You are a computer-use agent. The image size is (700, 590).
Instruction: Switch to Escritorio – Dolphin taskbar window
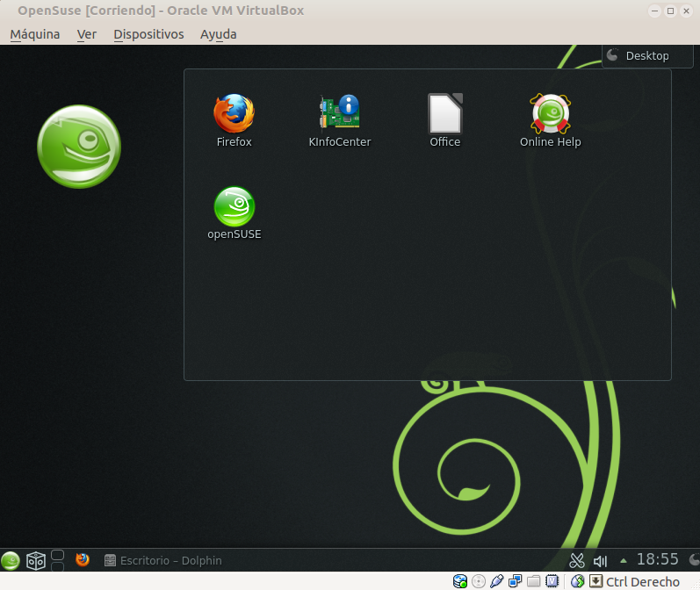[x=162, y=560]
